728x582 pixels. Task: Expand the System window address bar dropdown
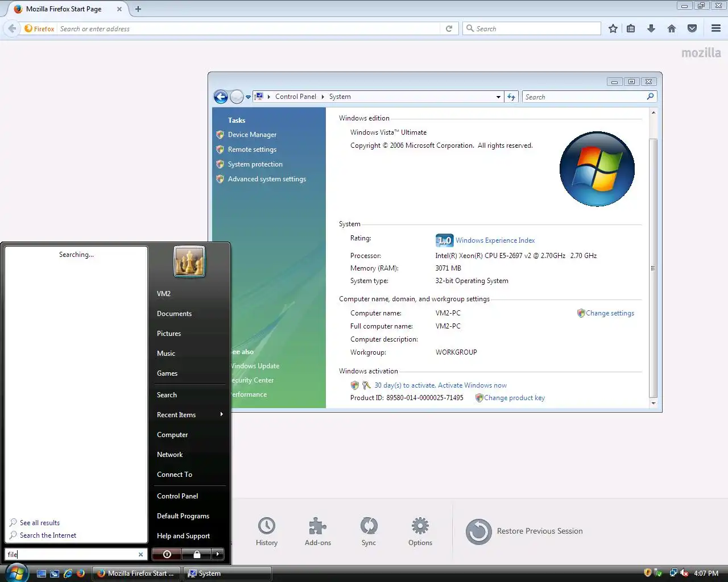[498, 97]
